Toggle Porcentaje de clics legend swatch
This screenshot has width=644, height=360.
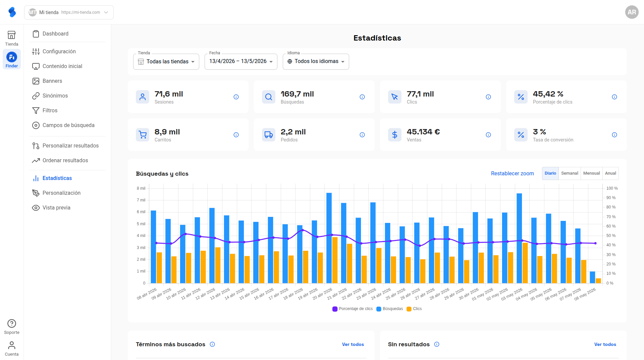[x=335, y=309]
